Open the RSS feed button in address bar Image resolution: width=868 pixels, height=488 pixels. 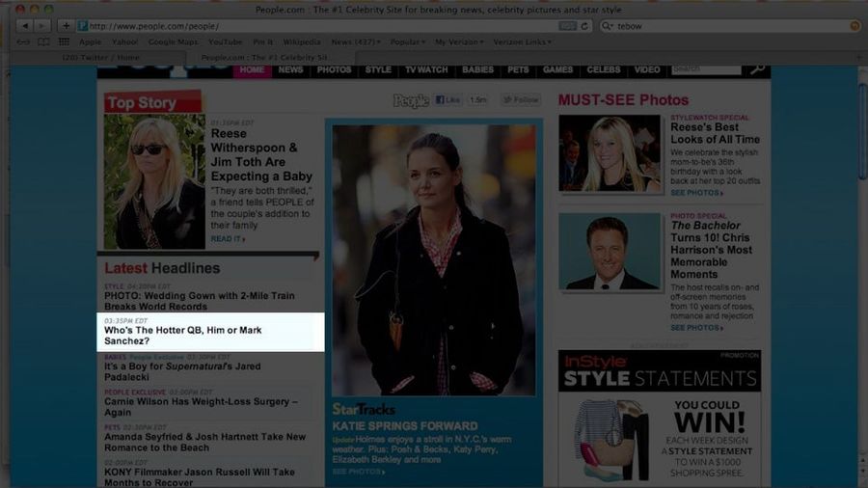567,26
